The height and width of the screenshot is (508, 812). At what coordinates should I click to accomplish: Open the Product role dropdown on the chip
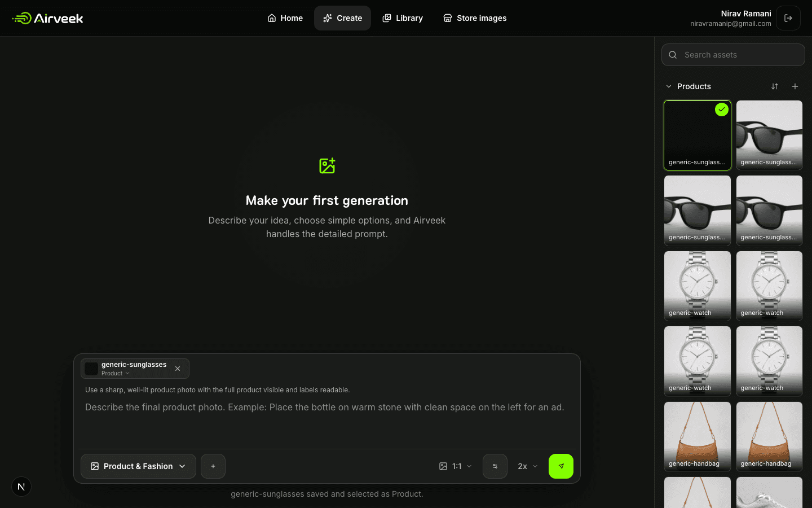point(116,373)
